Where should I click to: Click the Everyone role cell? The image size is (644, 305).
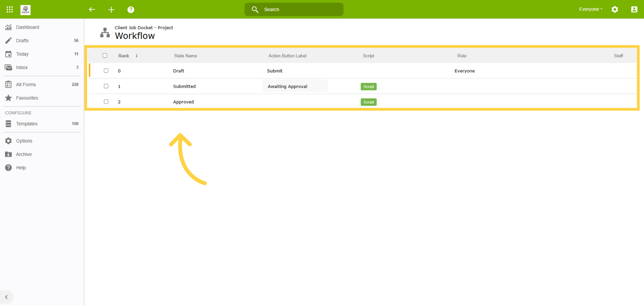pyautogui.click(x=464, y=71)
